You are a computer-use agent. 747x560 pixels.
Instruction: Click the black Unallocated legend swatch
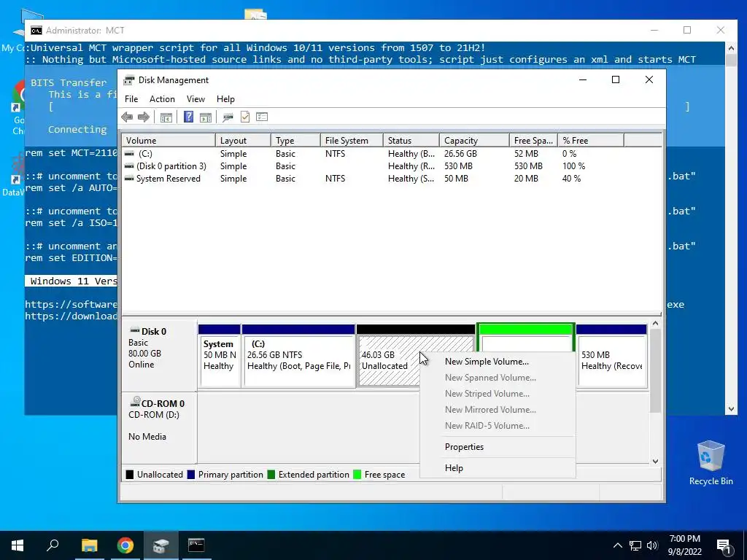pyautogui.click(x=130, y=475)
